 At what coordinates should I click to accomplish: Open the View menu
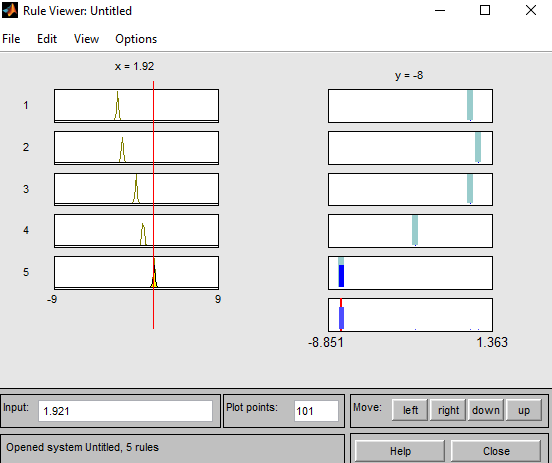pyautogui.click(x=86, y=39)
